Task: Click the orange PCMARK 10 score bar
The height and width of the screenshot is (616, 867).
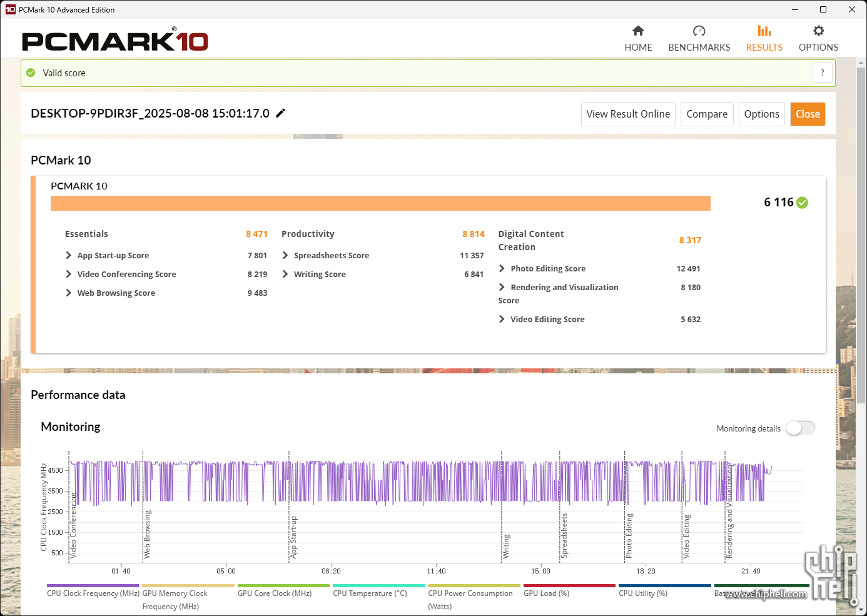Action: coord(380,203)
